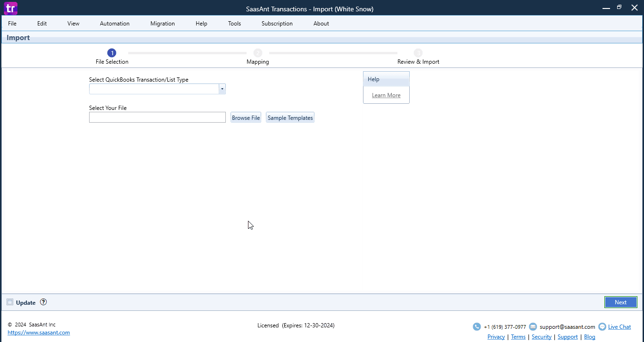This screenshot has width=644, height=342.
Task: Click the Select Your File input field
Action: pyautogui.click(x=157, y=117)
